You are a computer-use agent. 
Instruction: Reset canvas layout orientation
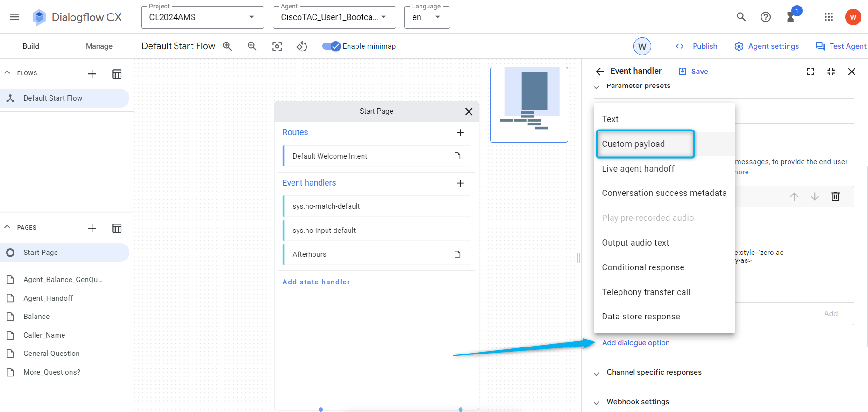[302, 46]
